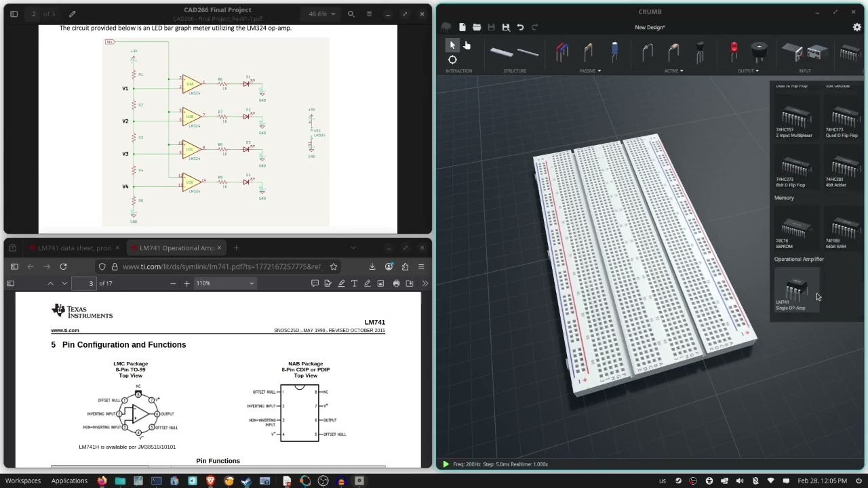Bookmark this page with the star

click(x=333, y=266)
